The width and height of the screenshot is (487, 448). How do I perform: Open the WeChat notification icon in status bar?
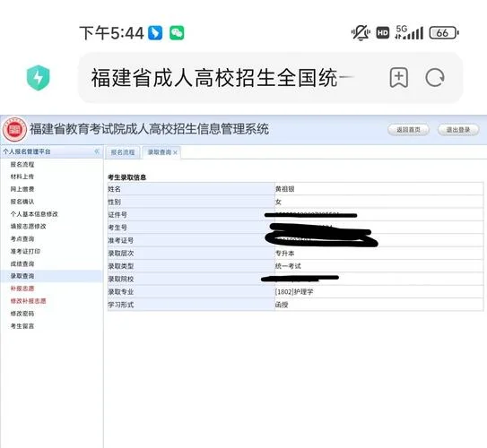[177, 33]
